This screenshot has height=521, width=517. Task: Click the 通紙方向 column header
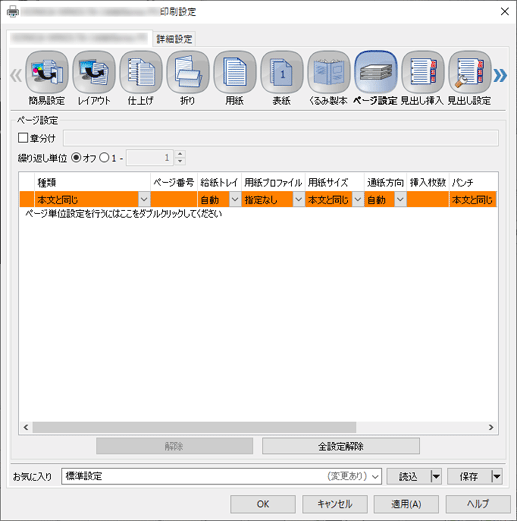[385, 182]
